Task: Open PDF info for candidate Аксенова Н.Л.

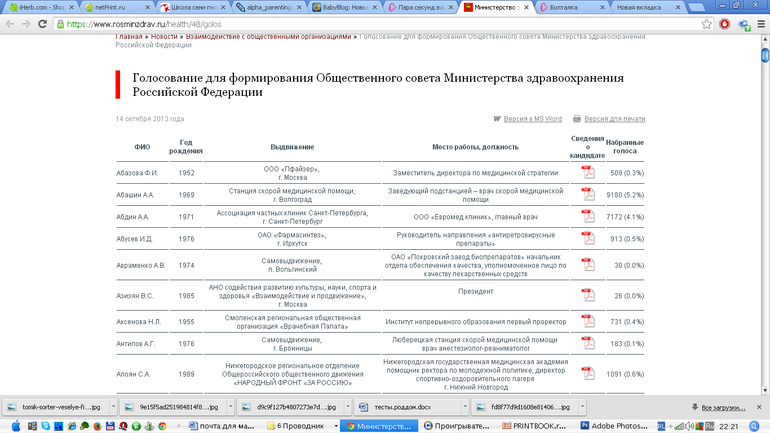Action: click(588, 321)
